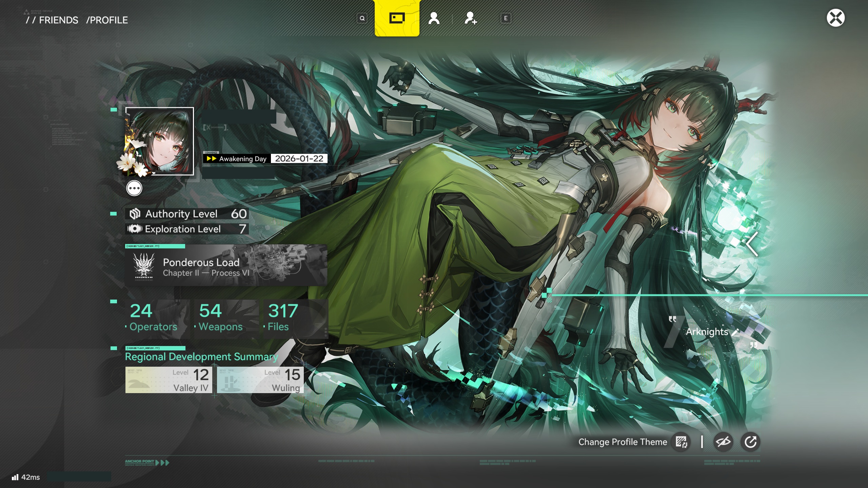Screen dimensions: 868x488
Task: Open the more options ellipsis button
Action: click(x=134, y=188)
